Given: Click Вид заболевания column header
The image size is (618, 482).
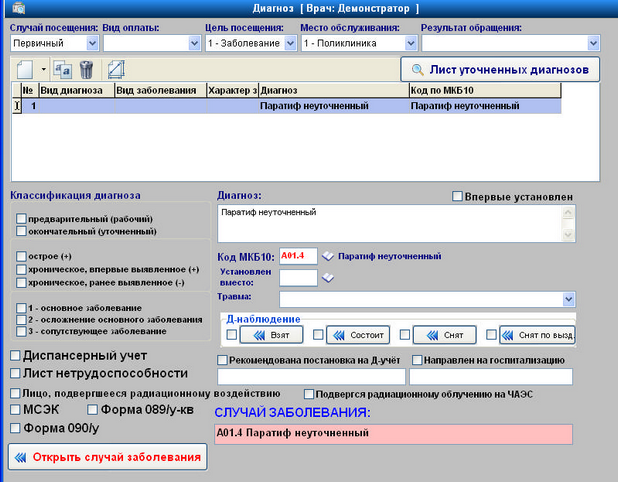Looking at the screenshot, I should coord(160,90).
